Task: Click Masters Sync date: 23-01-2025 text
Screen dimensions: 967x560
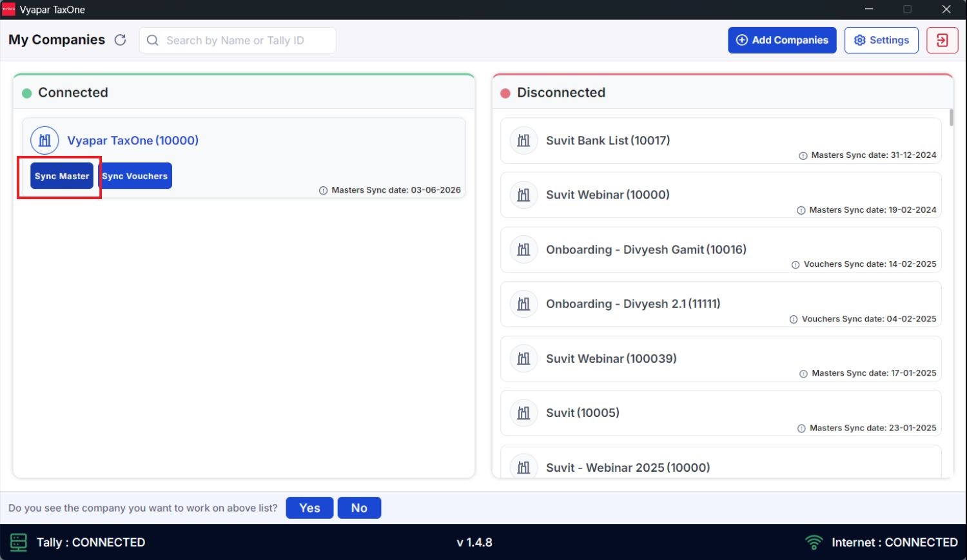Action: pos(873,428)
